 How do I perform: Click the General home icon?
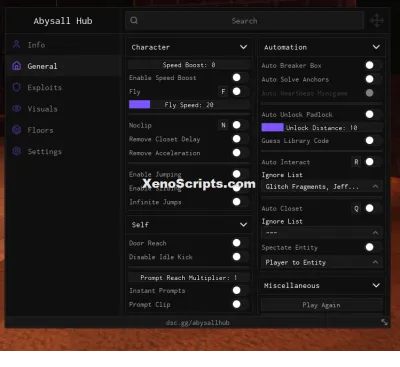pos(17,66)
